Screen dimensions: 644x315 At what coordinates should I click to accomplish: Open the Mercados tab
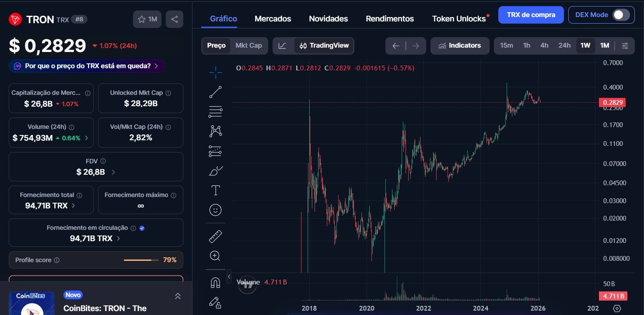pyautogui.click(x=273, y=19)
